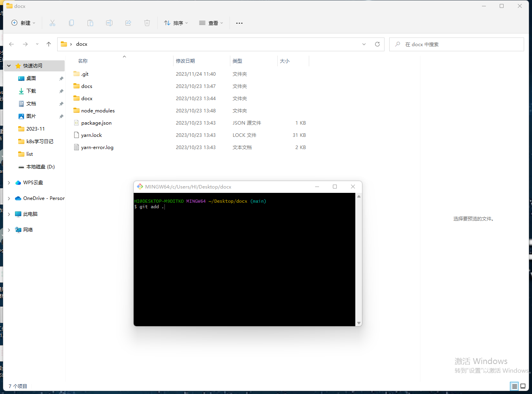Click the search box for docx
This screenshot has width=532, height=394.
pos(457,45)
